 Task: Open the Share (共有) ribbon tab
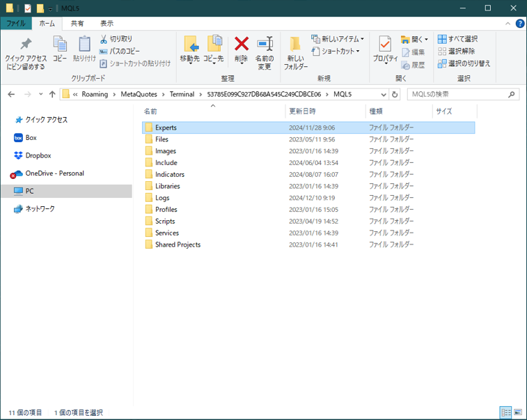coord(77,24)
